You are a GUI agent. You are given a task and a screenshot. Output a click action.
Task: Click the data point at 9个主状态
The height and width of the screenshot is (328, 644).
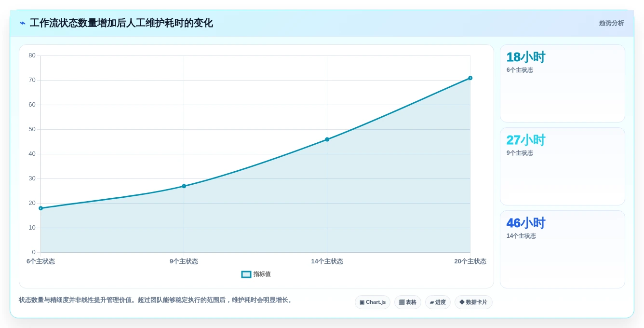[x=184, y=186]
